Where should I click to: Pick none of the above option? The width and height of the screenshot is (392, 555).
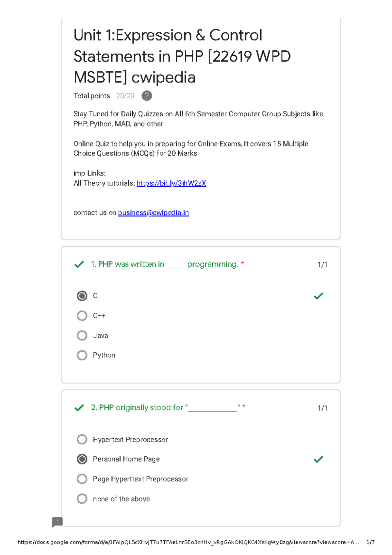click(x=82, y=499)
